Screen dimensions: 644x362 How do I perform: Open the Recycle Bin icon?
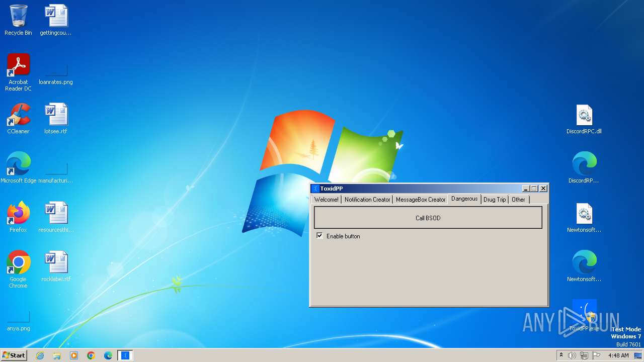coord(18,20)
